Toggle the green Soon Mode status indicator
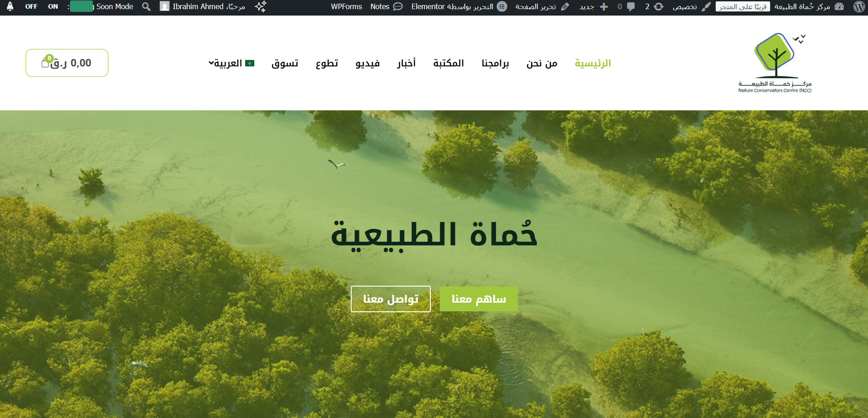 click(81, 6)
